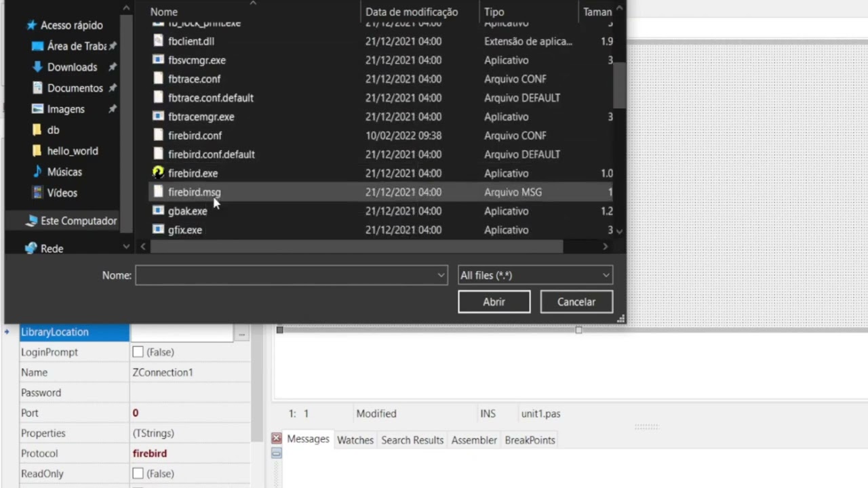The height and width of the screenshot is (488, 868).
Task: Open the Imagens folder shortcut
Action: coord(66,109)
